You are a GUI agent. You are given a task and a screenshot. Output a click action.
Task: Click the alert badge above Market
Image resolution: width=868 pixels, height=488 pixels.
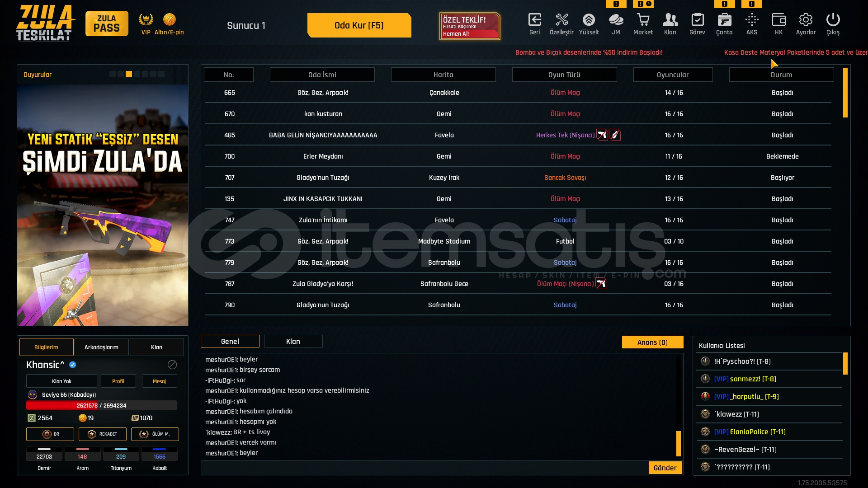643,4
